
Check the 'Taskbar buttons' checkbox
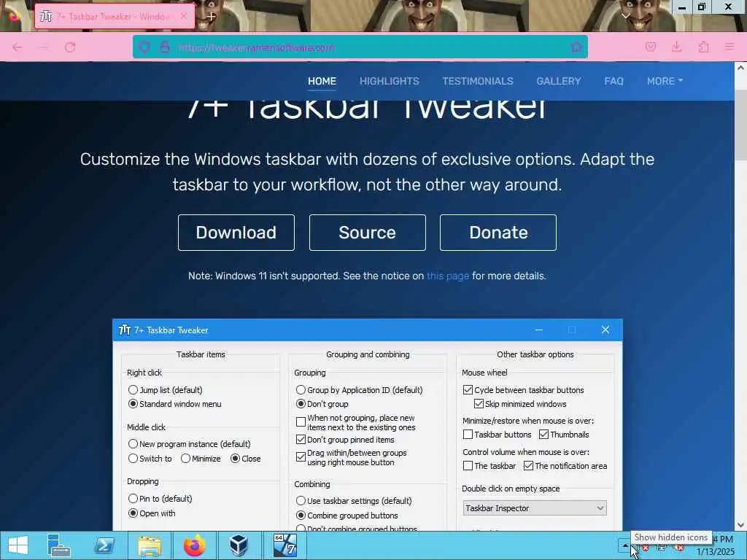coord(468,435)
